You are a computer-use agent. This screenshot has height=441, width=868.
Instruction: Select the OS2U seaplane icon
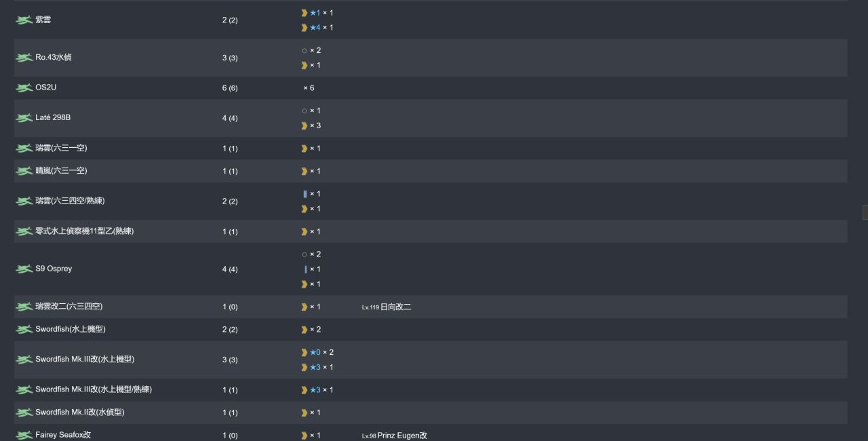[24, 88]
